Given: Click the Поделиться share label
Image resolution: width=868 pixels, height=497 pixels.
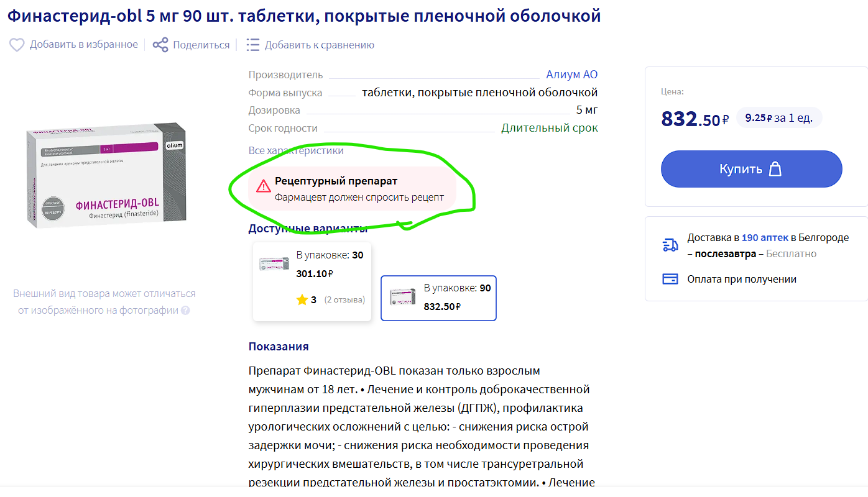Looking at the screenshot, I should pyautogui.click(x=201, y=45).
